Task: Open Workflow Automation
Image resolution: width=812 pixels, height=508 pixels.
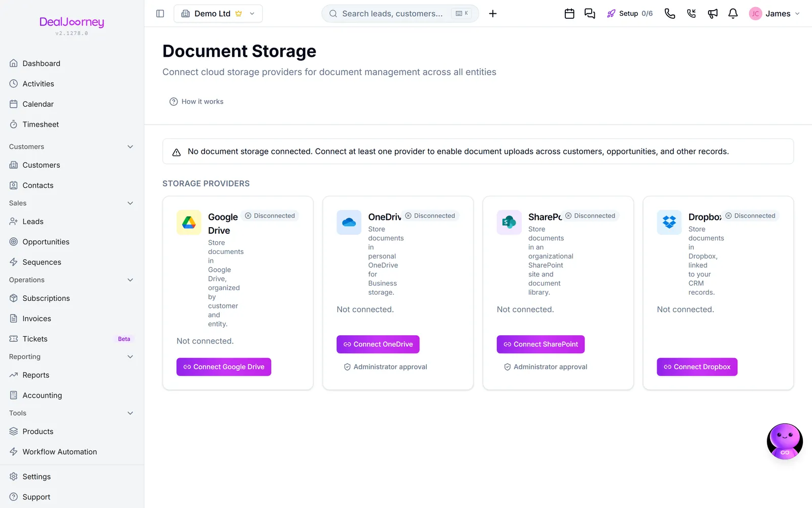Action: [x=72, y=452]
